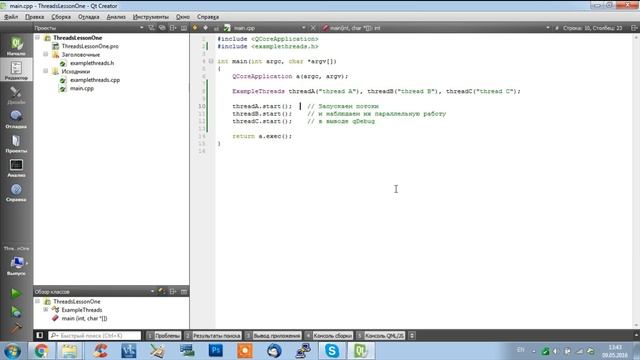Split the editor view
Viewport: 640px width, 360px height.
[x=634, y=28]
